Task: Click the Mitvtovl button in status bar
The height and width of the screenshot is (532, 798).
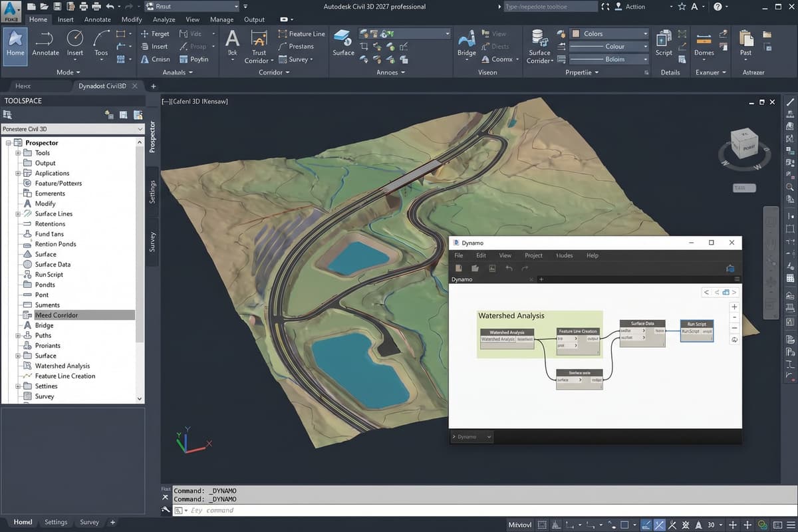Action: coord(521,525)
